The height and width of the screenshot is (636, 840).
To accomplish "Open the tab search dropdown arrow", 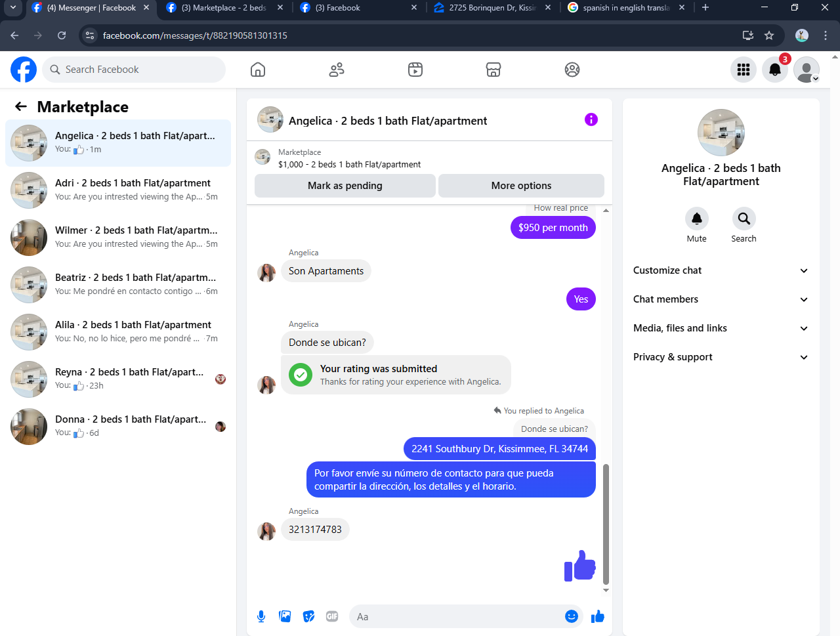I will click(13, 8).
